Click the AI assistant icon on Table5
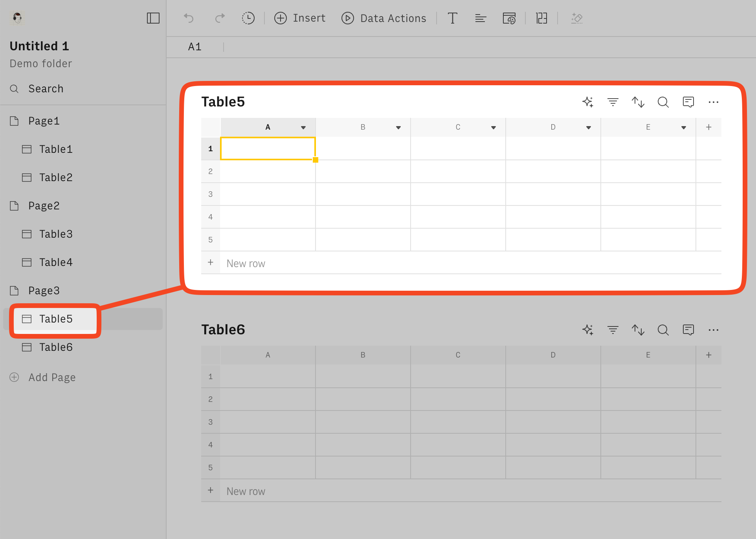Screen dimensions: 756x539 pos(587,101)
